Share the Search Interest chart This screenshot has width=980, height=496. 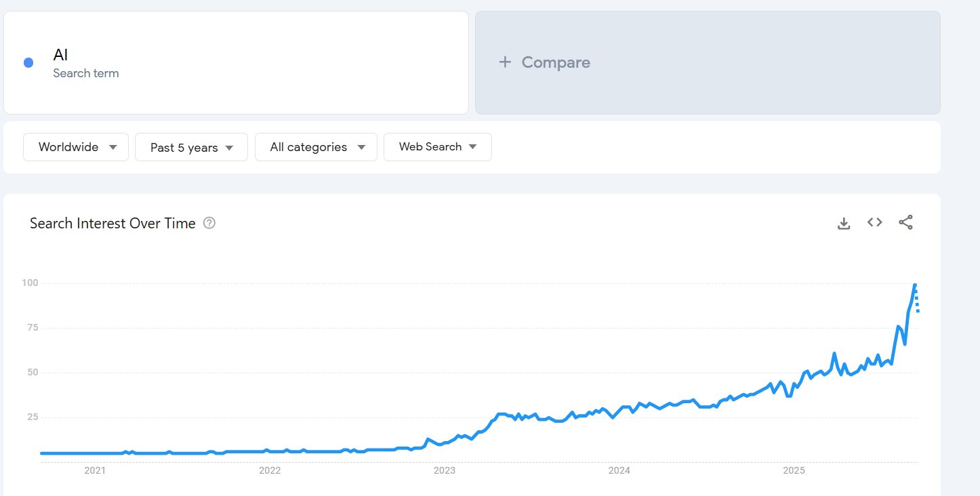905,222
